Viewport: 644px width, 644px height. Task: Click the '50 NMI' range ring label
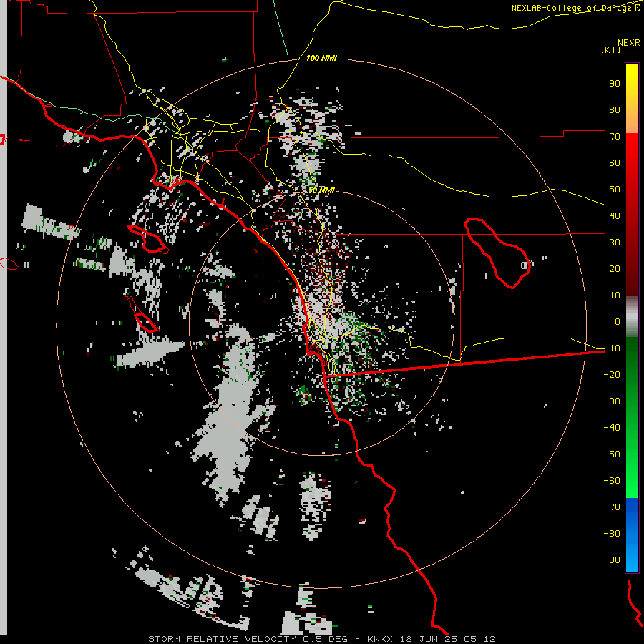[321, 190]
